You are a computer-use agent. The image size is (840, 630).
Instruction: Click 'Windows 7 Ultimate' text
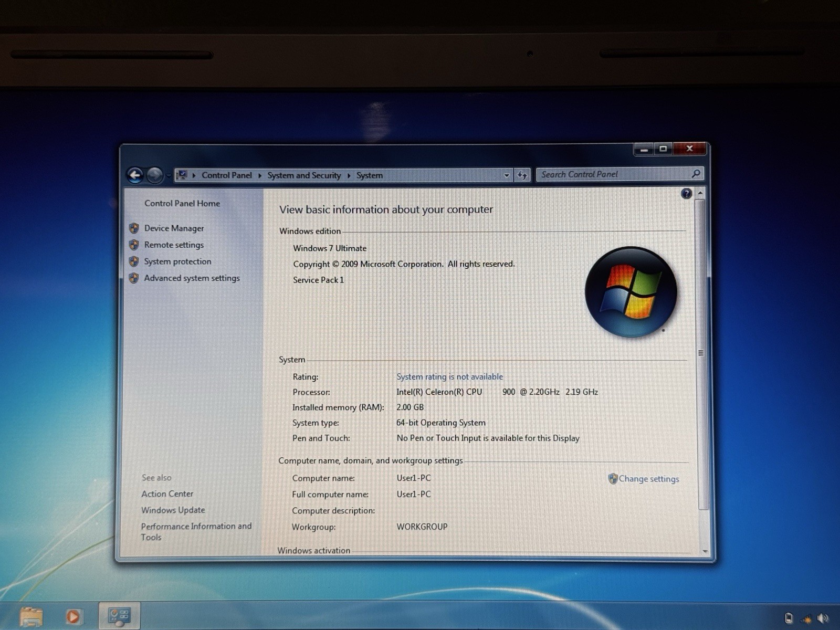click(330, 248)
